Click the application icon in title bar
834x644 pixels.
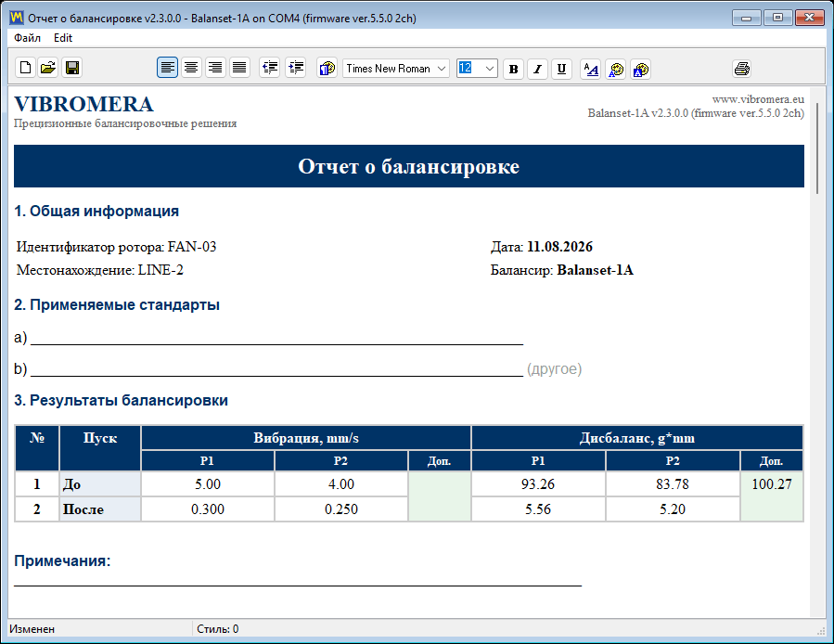click(17, 18)
